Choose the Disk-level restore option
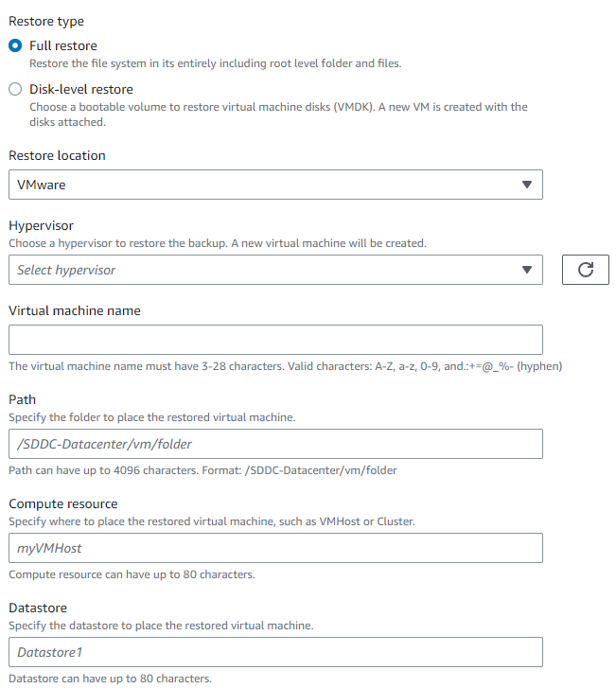 (15, 89)
